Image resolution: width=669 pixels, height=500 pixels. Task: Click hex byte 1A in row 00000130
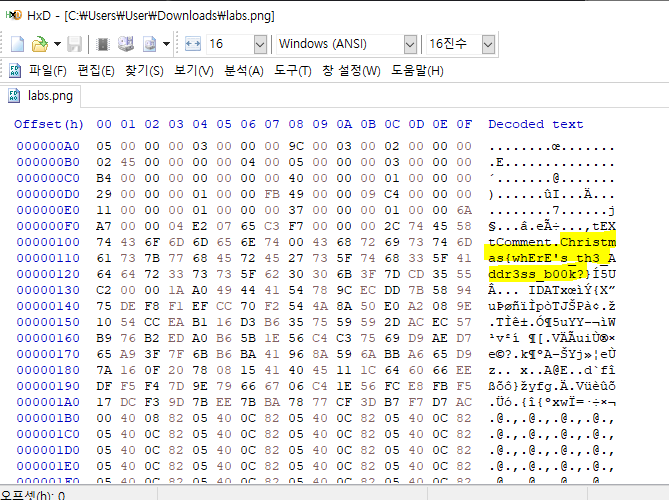(176, 290)
